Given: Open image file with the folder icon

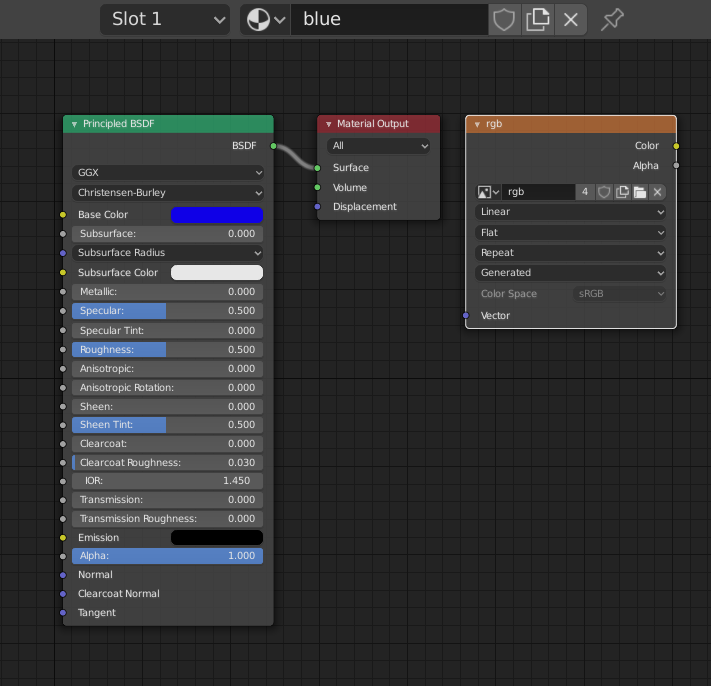Looking at the screenshot, I should 640,192.
